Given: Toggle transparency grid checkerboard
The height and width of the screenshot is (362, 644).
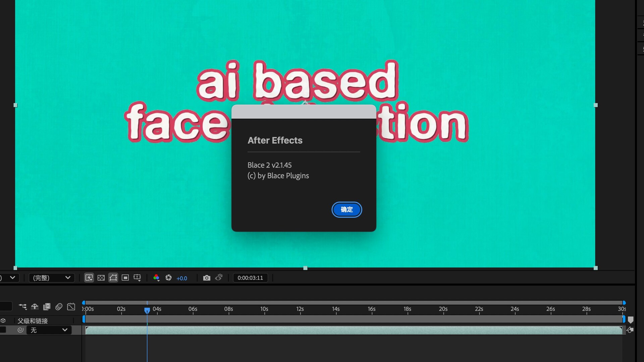Looking at the screenshot, I should click(101, 278).
